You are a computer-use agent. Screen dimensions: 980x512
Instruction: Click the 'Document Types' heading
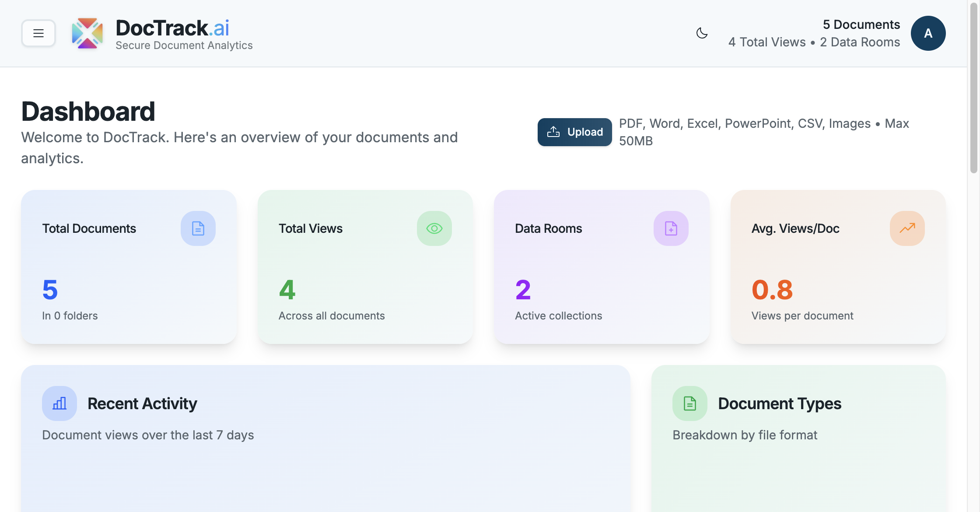(780, 403)
